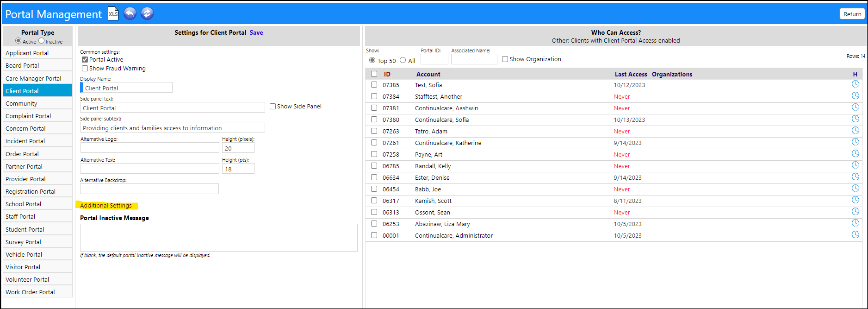
Task: Tick the Show Organization checkbox
Action: tap(505, 59)
